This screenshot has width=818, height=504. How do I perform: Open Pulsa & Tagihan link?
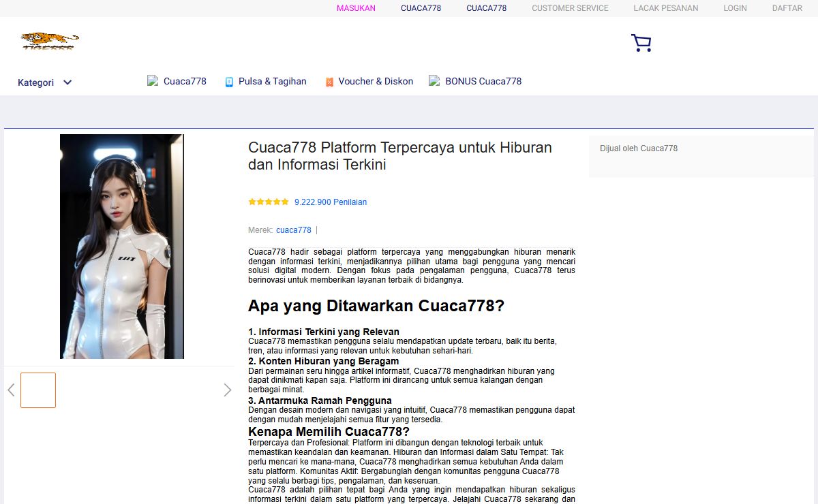272,81
